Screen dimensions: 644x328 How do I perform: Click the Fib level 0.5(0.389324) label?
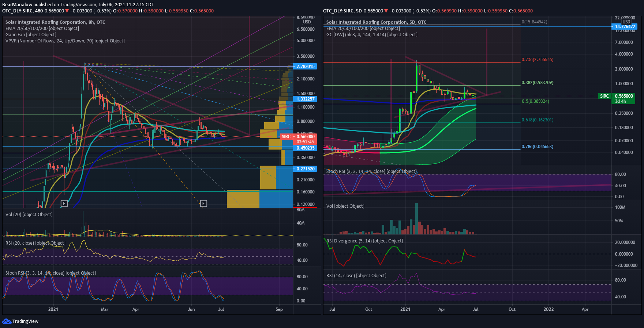pyautogui.click(x=535, y=101)
